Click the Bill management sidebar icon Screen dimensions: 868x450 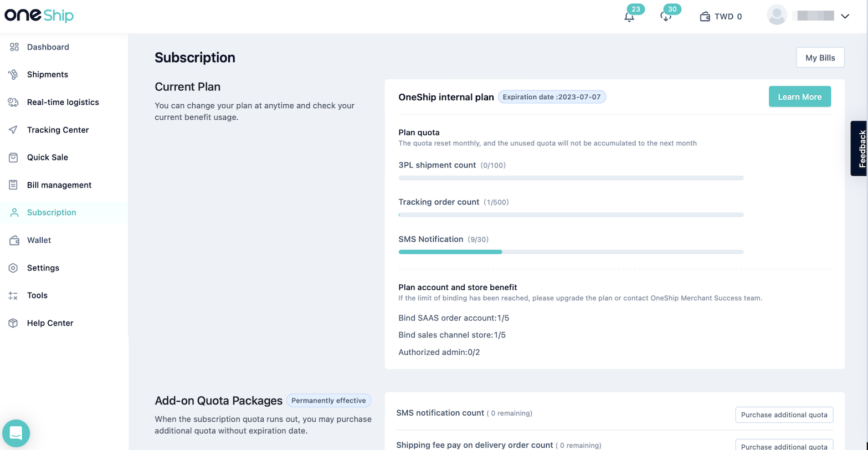click(x=14, y=185)
